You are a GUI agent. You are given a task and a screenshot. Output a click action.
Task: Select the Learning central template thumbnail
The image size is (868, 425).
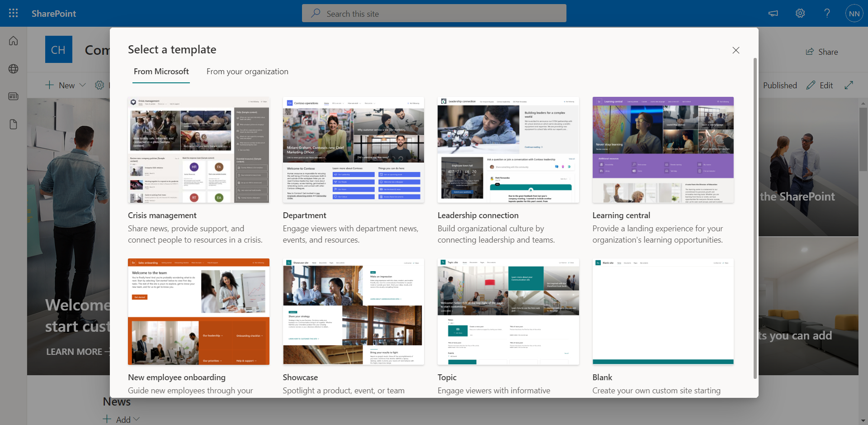pyautogui.click(x=663, y=150)
